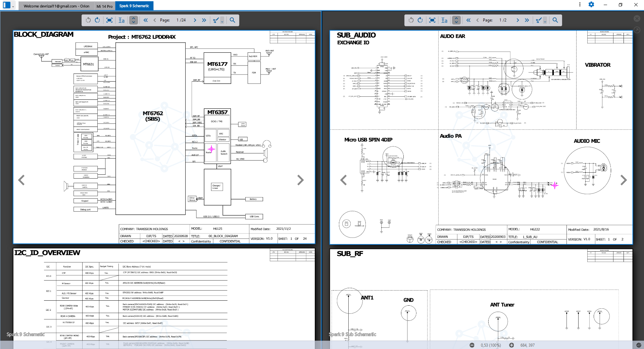Image resolution: width=644 pixels, height=349 pixels.
Task: Click the Micro USB 5PIN 4DIP label
Action: [x=368, y=140]
